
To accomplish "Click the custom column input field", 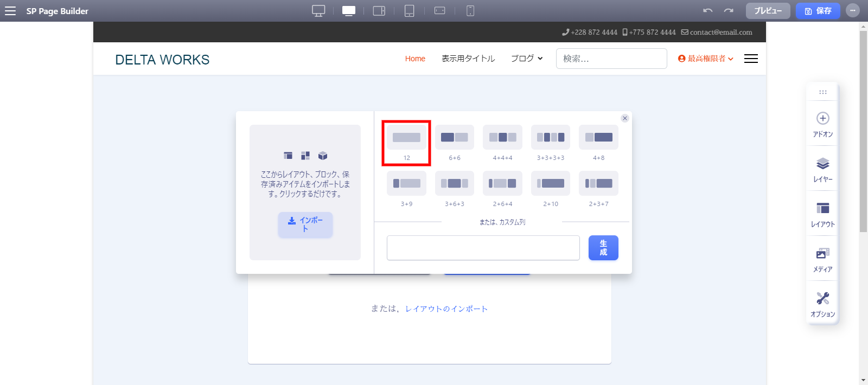I will (x=483, y=248).
